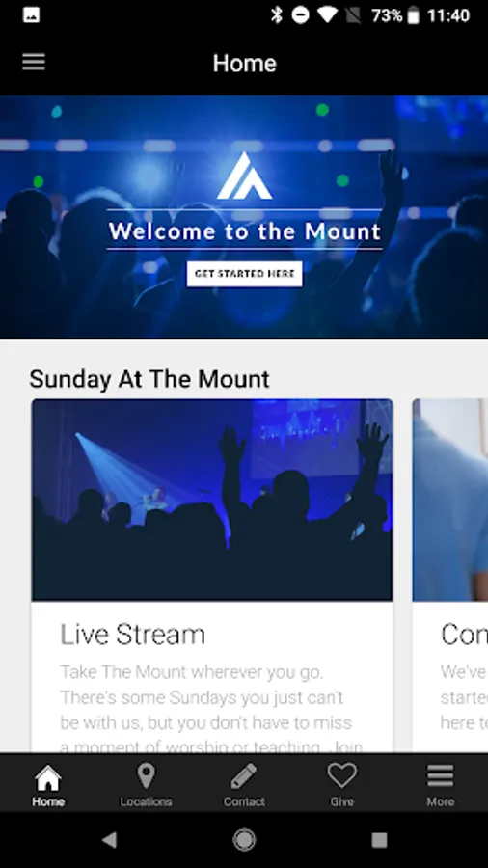Tap the Android back triangle button
Viewport: 488px width, 868px height.
pos(110,840)
